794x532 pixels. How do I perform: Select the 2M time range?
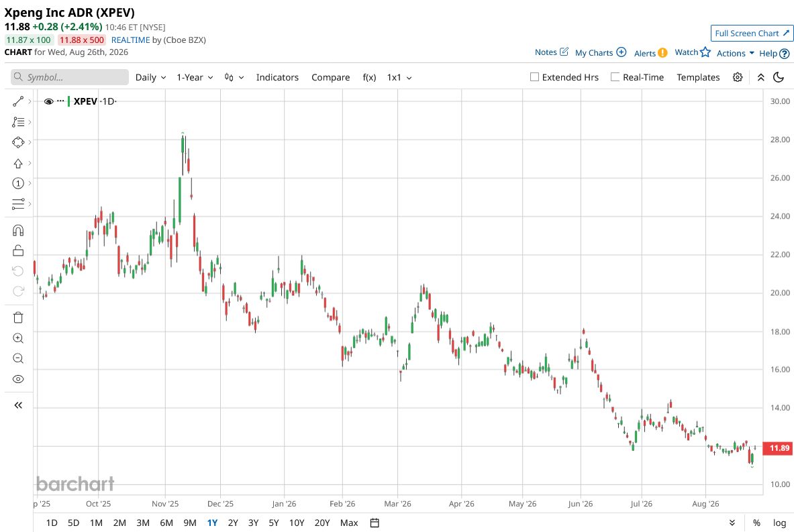click(119, 523)
